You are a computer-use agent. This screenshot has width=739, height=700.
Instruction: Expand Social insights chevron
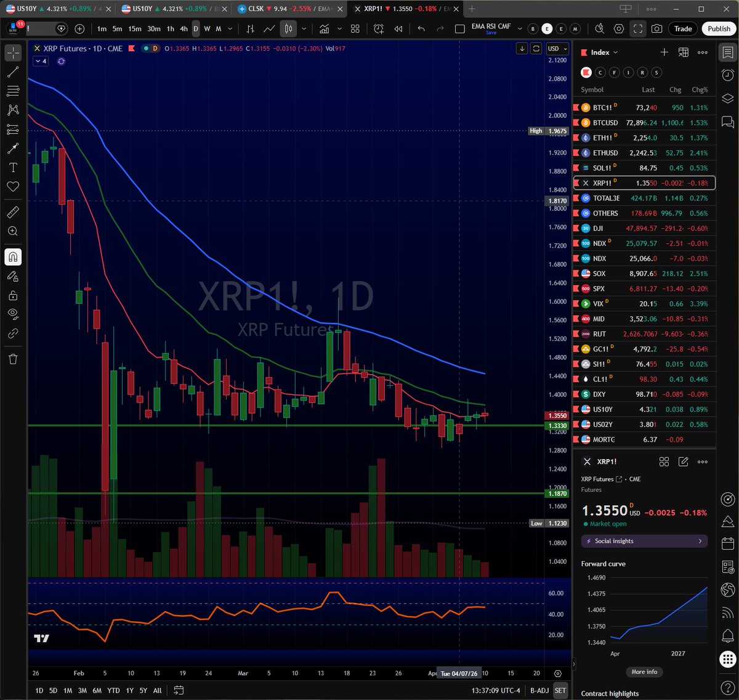click(700, 541)
